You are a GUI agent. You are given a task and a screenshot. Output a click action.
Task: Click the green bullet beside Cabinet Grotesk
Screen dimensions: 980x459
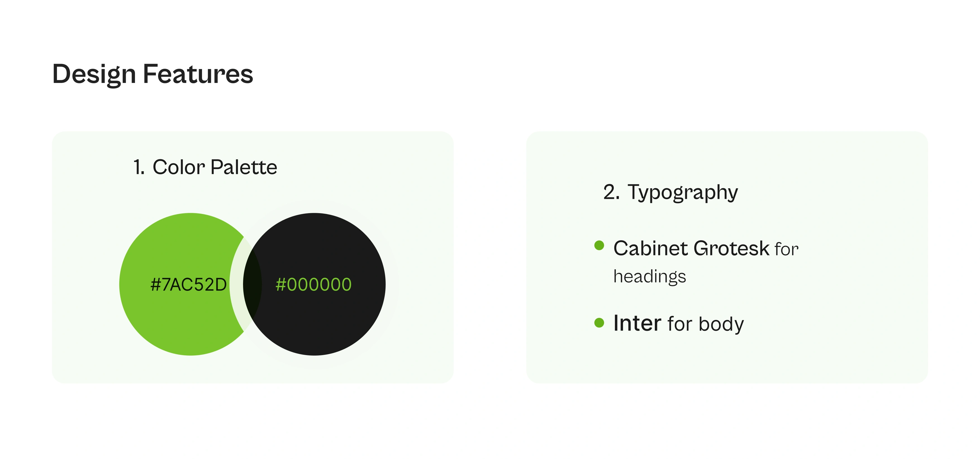599,246
